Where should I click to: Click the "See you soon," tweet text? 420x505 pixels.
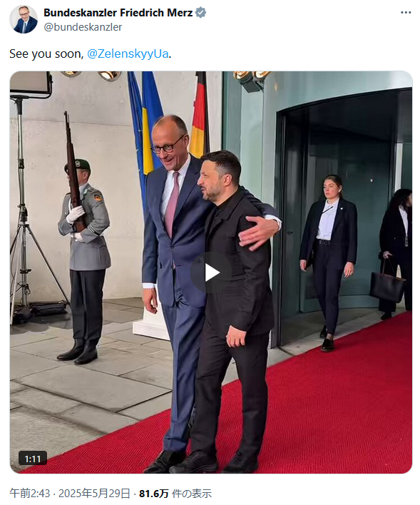coord(46,53)
